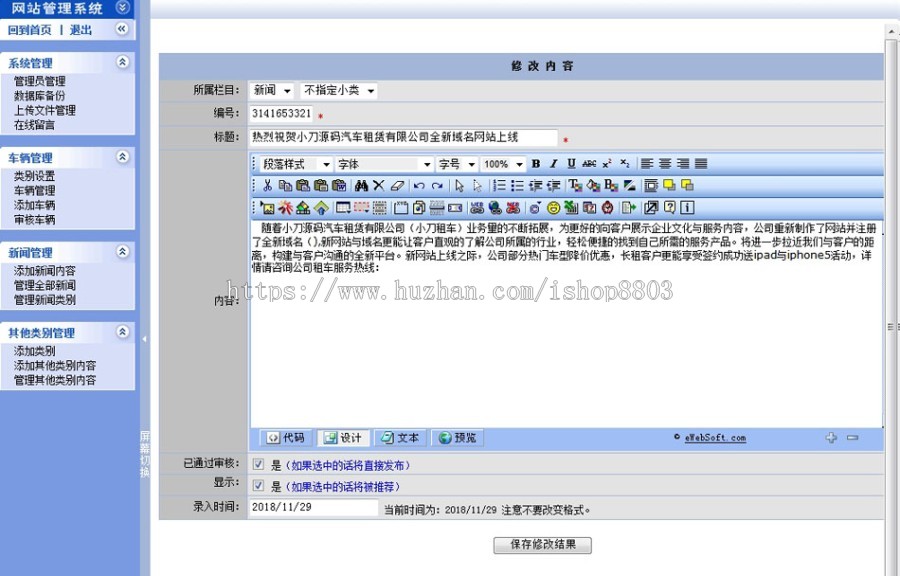
Task: Choose text background fill color
Action: click(x=593, y=185)
